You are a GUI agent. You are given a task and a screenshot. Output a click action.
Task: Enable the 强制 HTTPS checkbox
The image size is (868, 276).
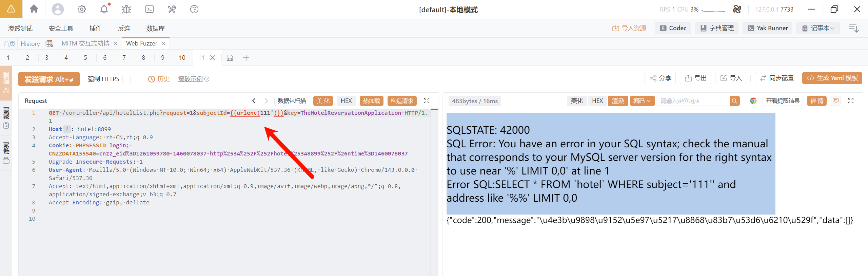coord(126,79)
